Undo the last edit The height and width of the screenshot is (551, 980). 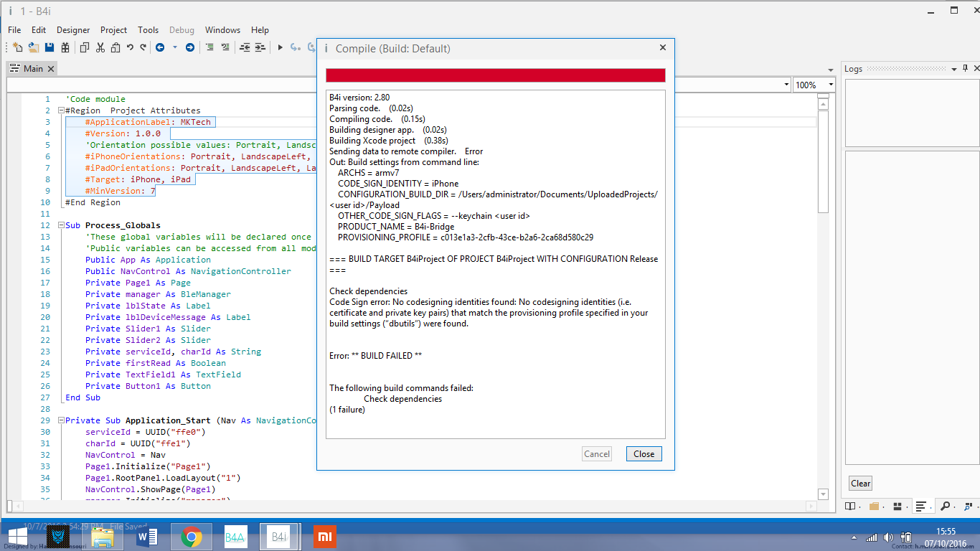coord(130,47)
